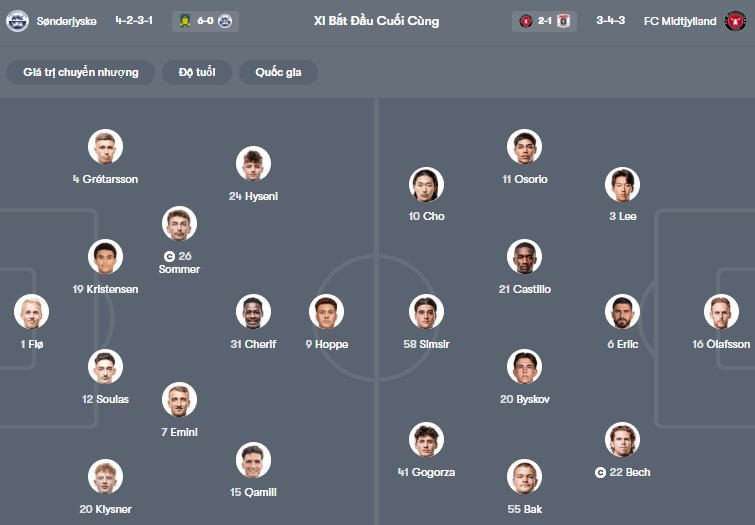Click the FC Midtjylland club crest icon
Viewport: 755px width, 525px height.
click(x=735, y=20)
